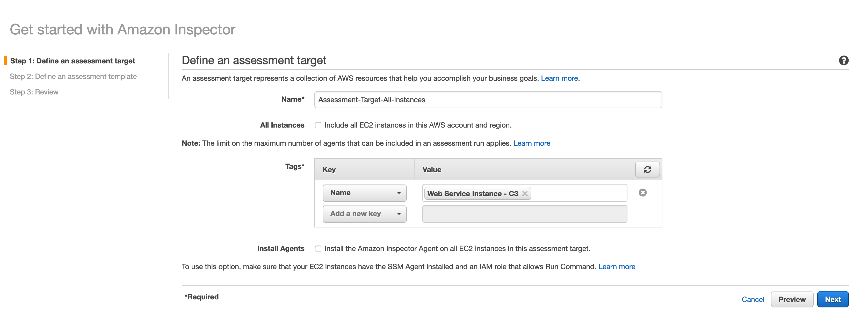Check the Install Amazon Inspector Agent option
868x325 pixels.
pyautogui.click(x=318, y=249)
